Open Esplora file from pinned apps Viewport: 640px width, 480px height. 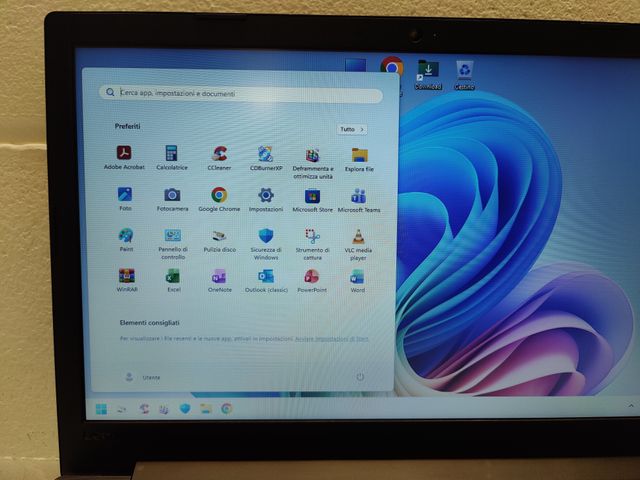click(x=359, y=159)
